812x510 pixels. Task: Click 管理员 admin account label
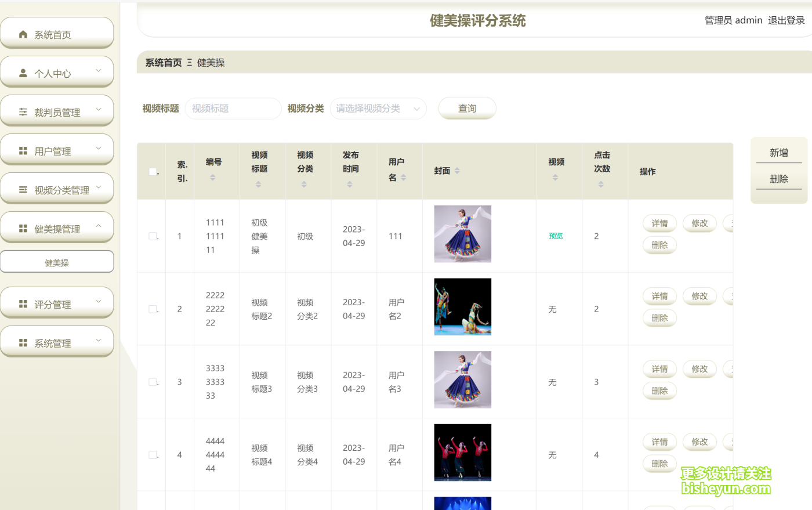point(734,20)
